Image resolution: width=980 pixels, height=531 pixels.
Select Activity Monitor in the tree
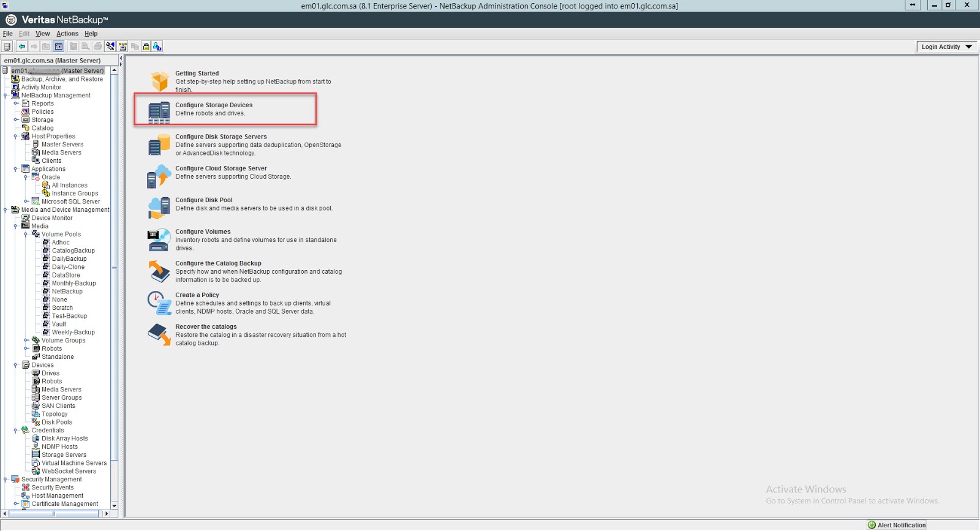click(41, 88)
